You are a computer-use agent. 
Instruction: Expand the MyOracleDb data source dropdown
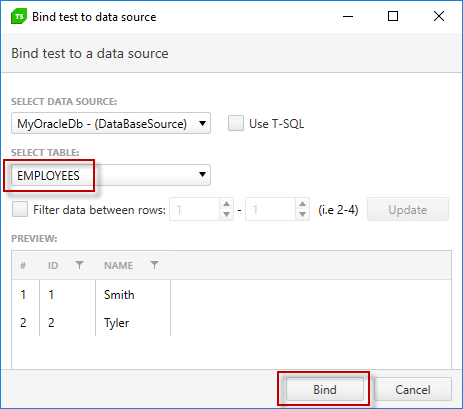coord(111,123)
